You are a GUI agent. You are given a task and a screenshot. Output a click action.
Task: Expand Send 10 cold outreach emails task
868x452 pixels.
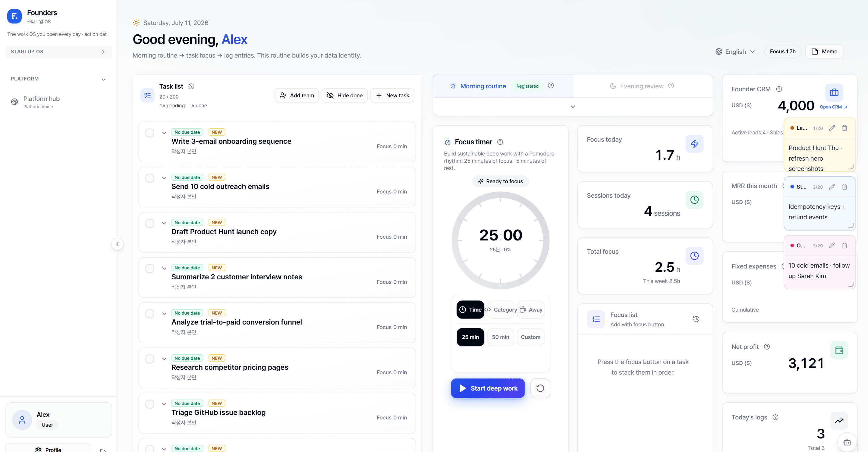(x=164, y=178)
